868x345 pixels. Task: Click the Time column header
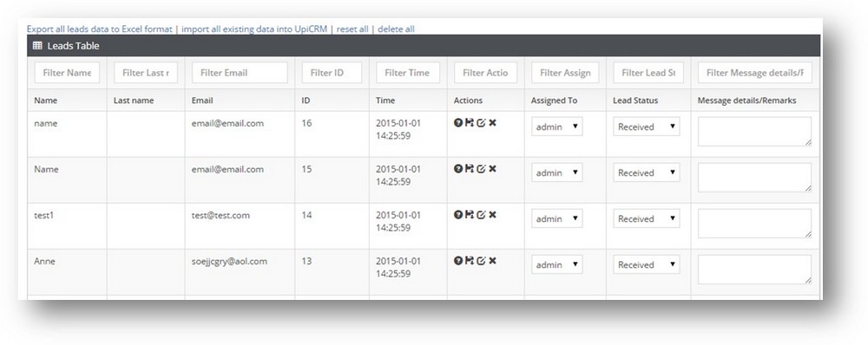pyautogui.click(x=385, y=101)
